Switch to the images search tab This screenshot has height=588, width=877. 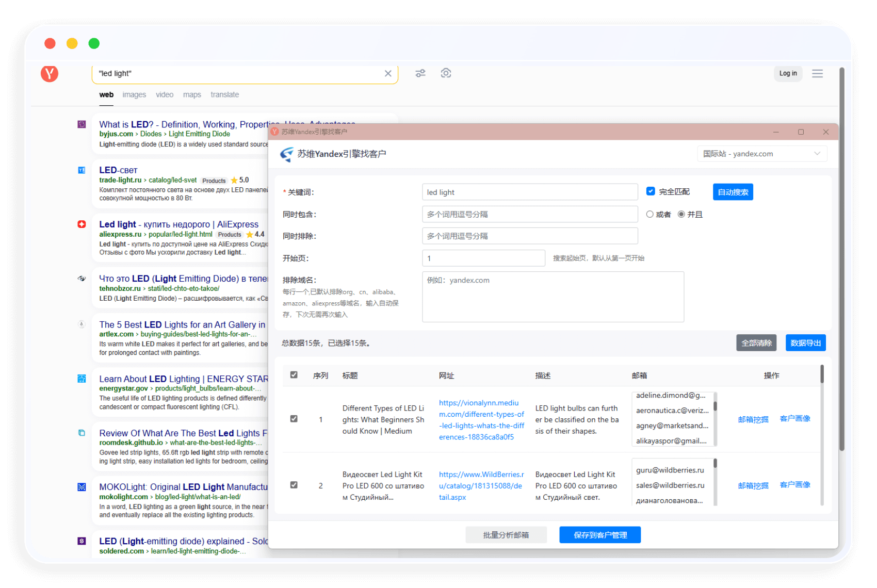[x=134, y=95]
